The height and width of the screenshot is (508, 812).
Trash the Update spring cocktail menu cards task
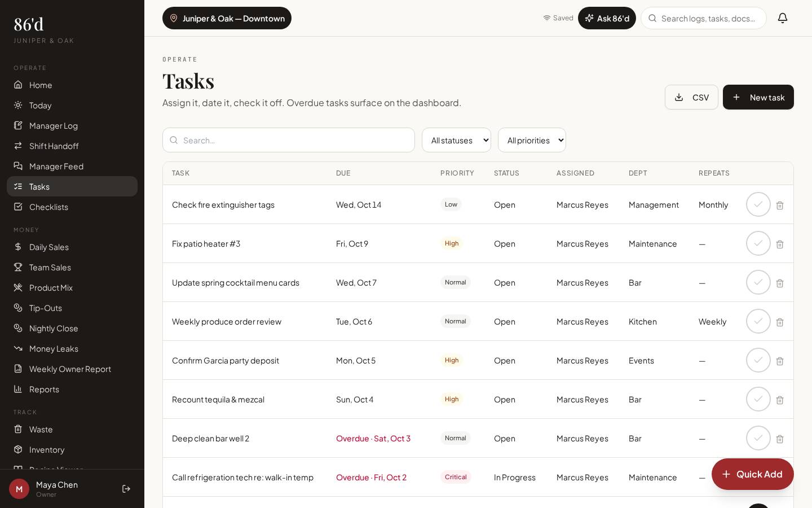click(x=780, y=283)
